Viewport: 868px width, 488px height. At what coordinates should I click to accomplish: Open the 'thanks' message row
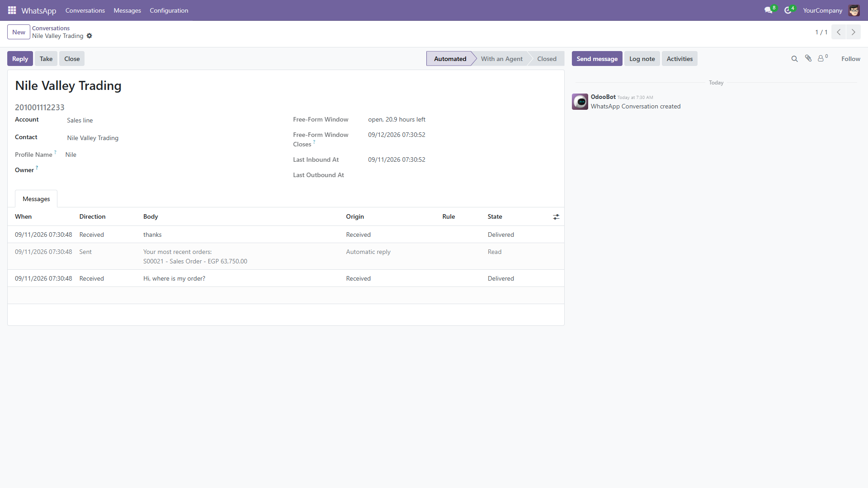point(286,235)
